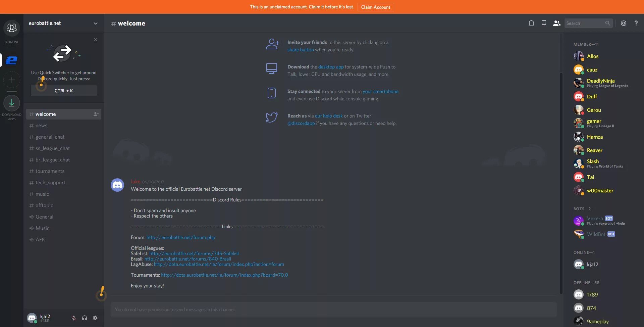This screenshot has width=644, height=327.
Task: Click the @discordapp Twitter link
Action: coord(301,123)
